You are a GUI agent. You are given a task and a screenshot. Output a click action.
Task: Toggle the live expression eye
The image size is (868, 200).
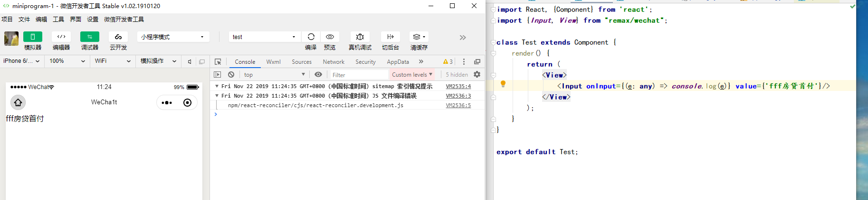click(318, 74)
